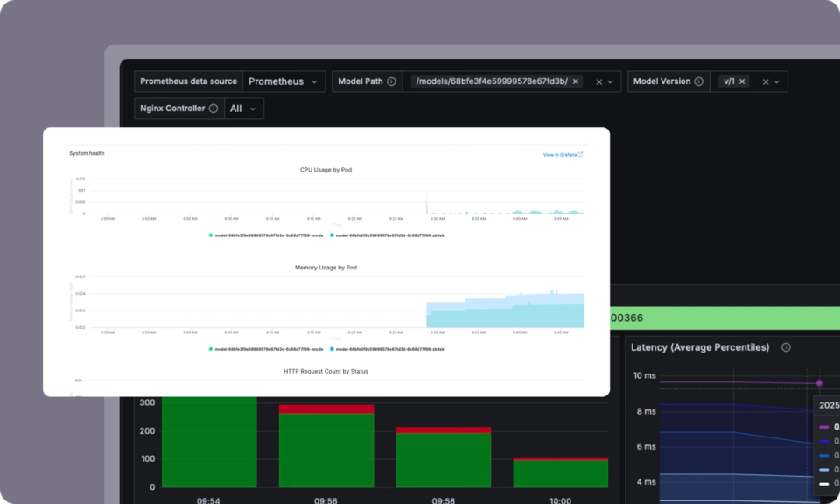
Task: Remove the v/1 Model Version chip
Action: 743,80
